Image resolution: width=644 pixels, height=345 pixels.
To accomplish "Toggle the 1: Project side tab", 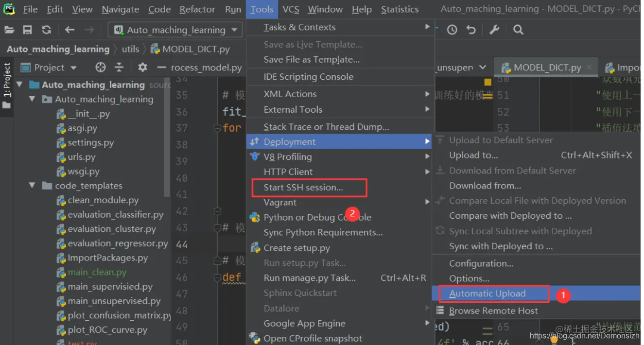I will [7, 86].
